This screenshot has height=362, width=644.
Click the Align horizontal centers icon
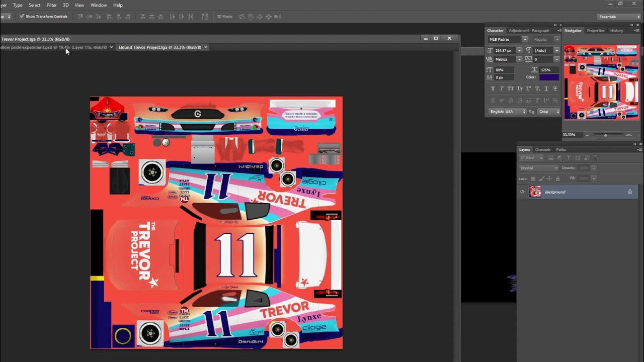pyautogui.click(x=118, y=17)
